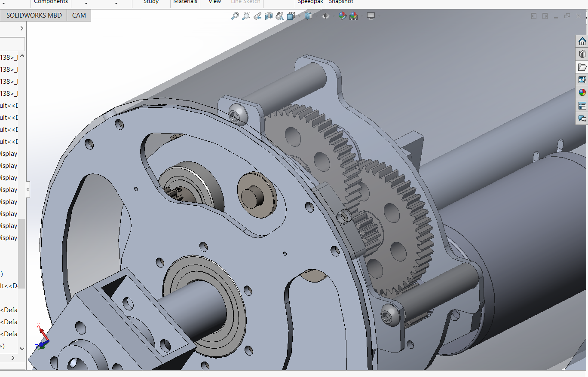Switch to the SOLIDWORKS MBD tab

[x=34, y=15]
